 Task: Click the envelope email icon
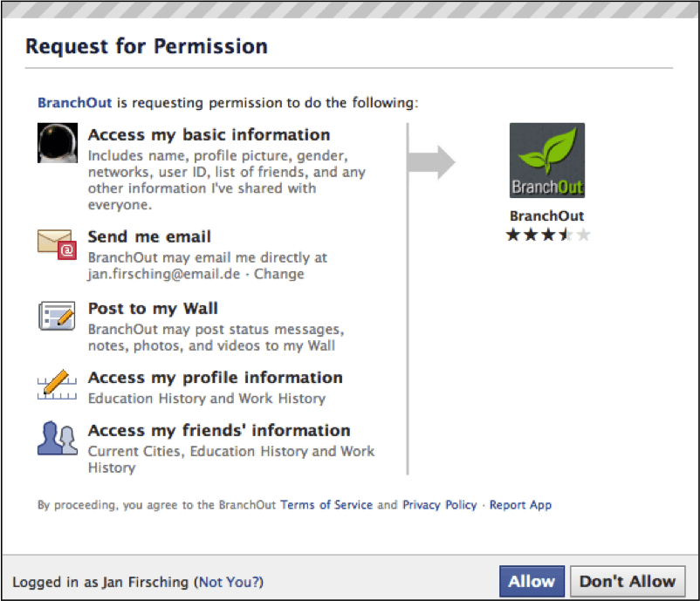[57, 244]
